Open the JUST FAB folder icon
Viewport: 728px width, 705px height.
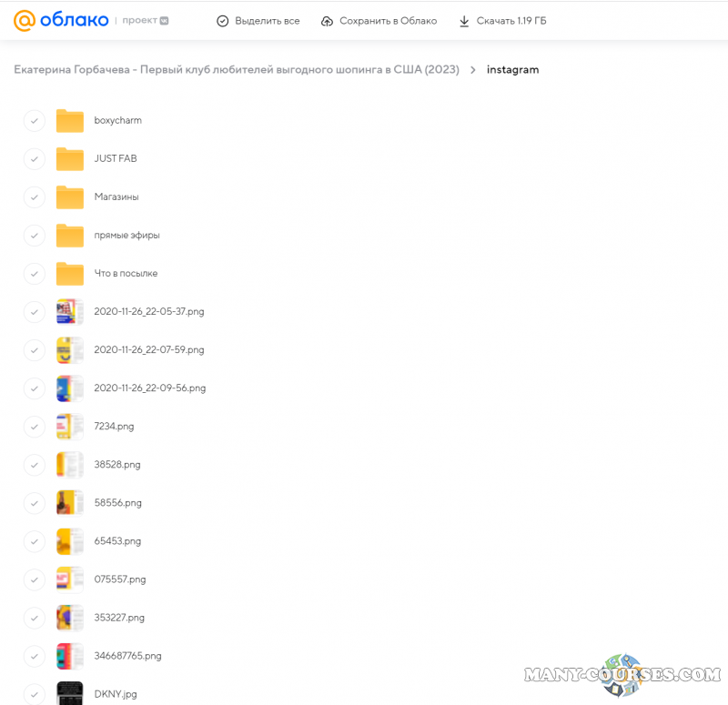(69, 159)
